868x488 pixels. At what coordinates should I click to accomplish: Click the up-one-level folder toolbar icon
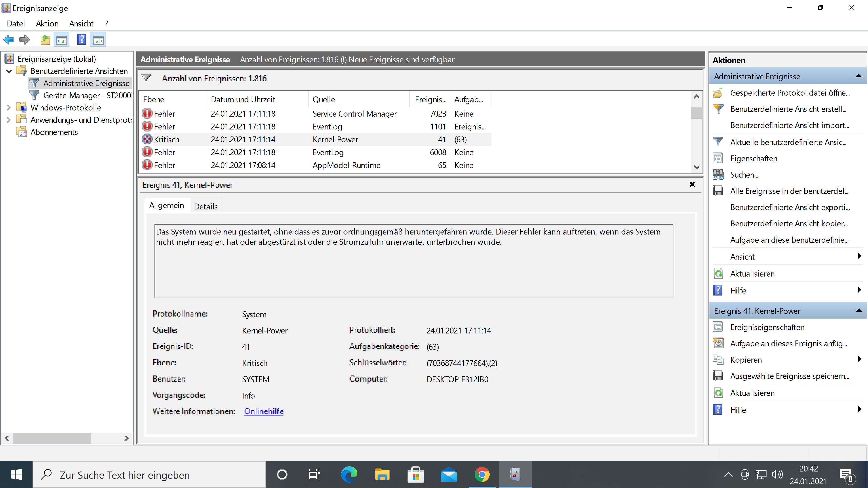click(45, 40)
